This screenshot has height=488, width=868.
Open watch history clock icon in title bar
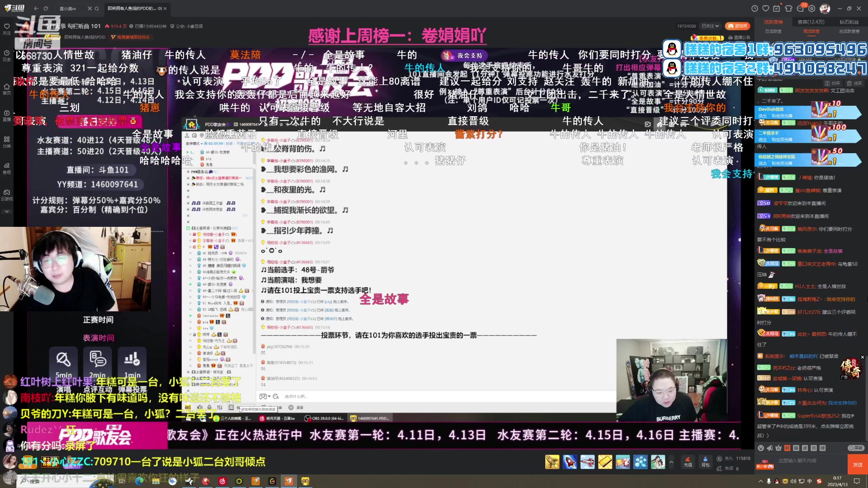(755, 9)
